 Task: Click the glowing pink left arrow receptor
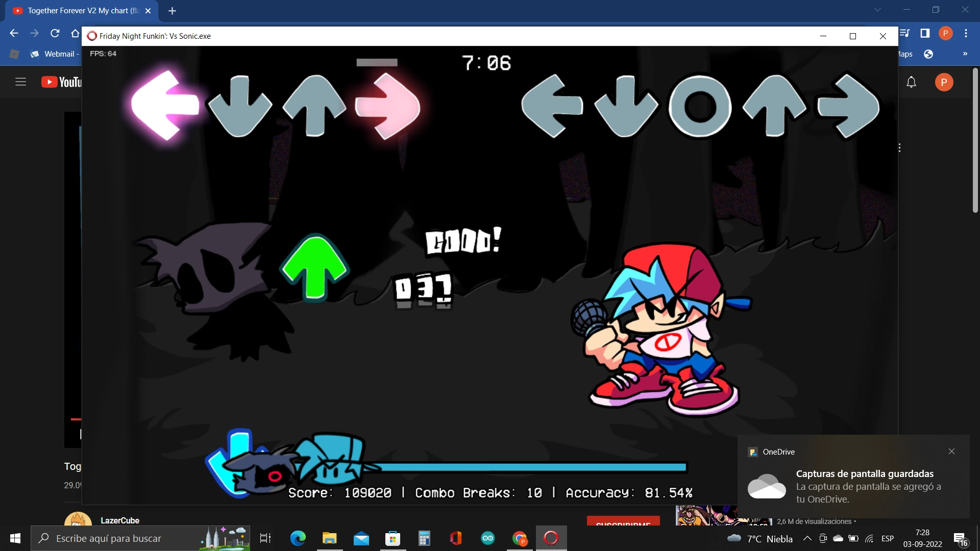[164, 106]
